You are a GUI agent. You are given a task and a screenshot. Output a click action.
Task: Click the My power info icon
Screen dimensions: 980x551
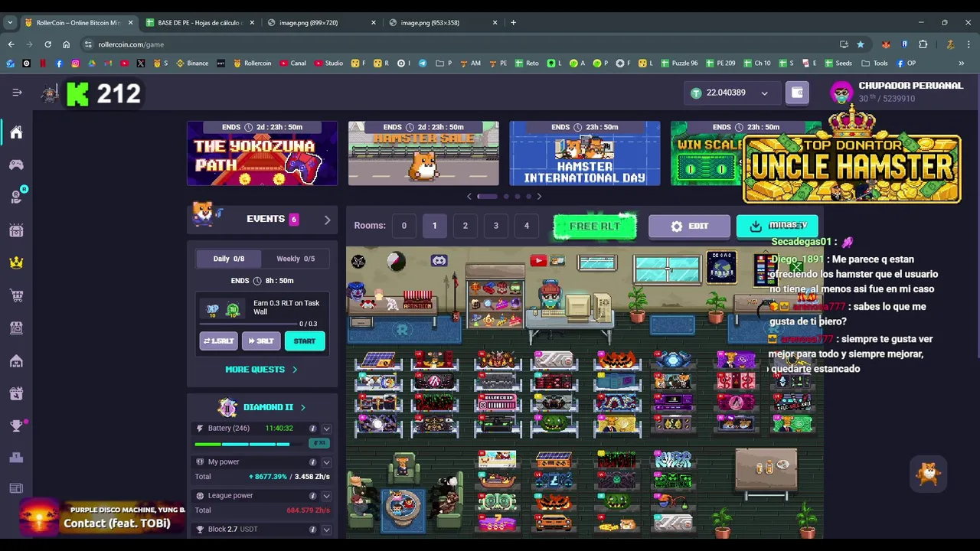click(312, 462)
